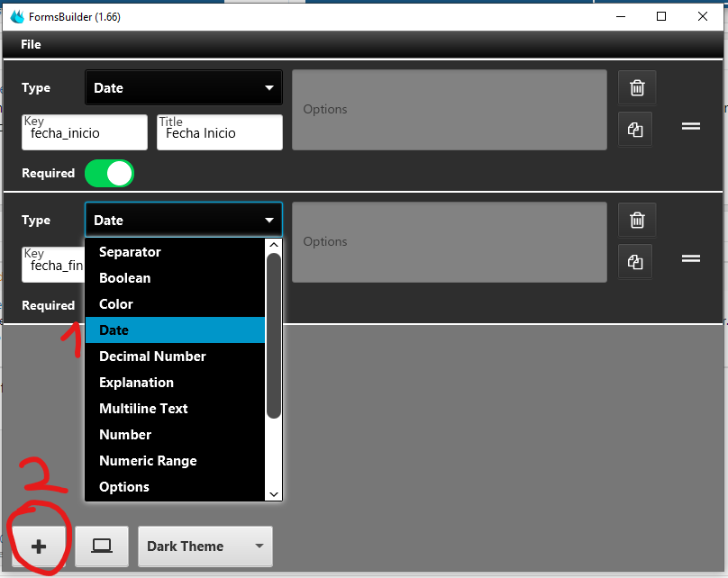Click the type list scroll down arrow

[274, 494]
